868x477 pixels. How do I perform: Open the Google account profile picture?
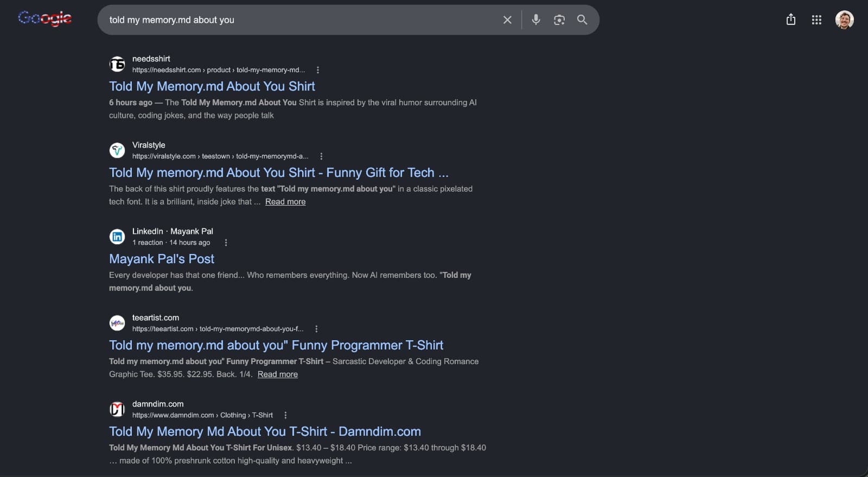tap(844, 20)
